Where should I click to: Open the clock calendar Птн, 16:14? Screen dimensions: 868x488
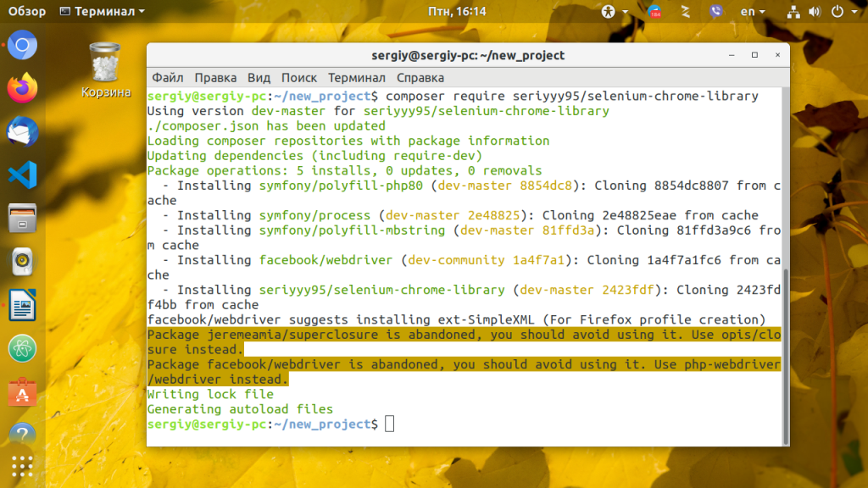pyautogui.click(x=457, y=11)
